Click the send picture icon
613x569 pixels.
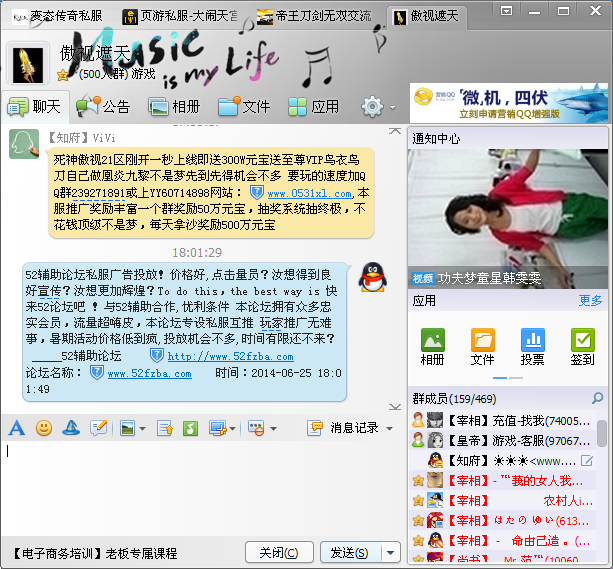tap(127, 429)
